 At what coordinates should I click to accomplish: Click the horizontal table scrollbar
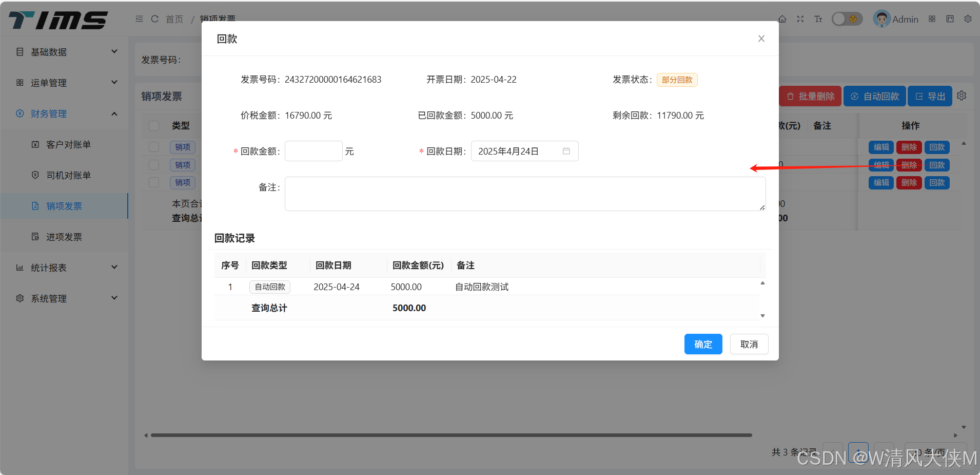[452, 435]
